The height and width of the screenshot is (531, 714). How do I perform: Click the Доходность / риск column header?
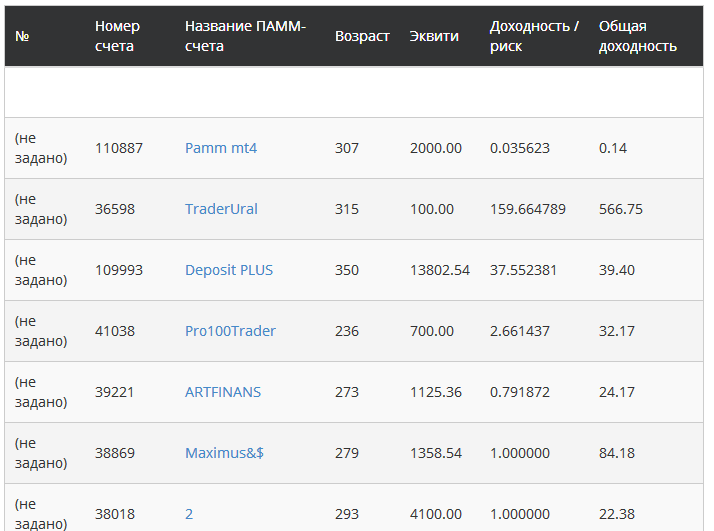coord(534,36)
